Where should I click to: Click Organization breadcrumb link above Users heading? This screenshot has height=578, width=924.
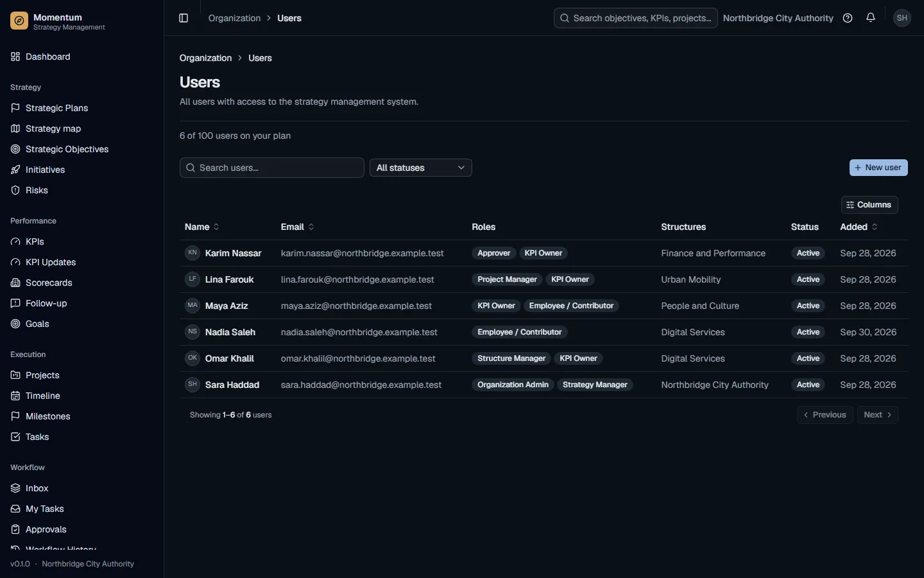(x=205, y=58)
